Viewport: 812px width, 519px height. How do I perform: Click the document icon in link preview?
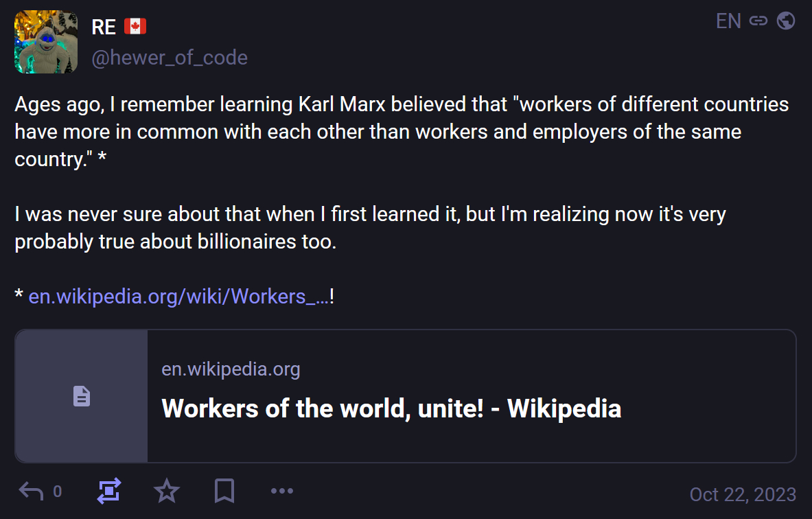82,396
